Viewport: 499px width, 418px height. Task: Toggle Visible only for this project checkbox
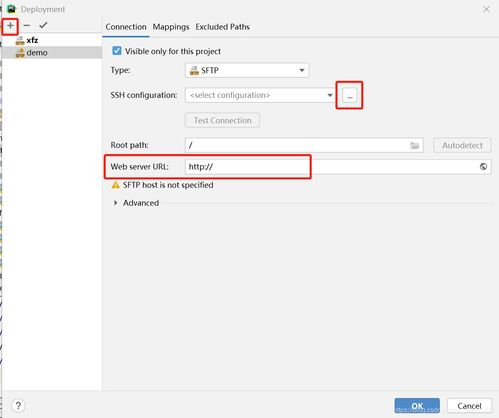click(x=117, y=51)
